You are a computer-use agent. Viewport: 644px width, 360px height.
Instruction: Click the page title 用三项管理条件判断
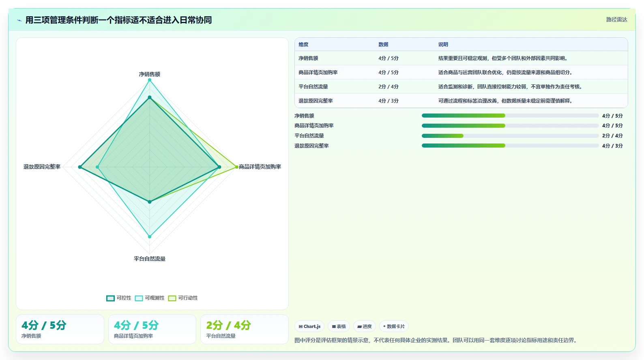pos(118,20)
